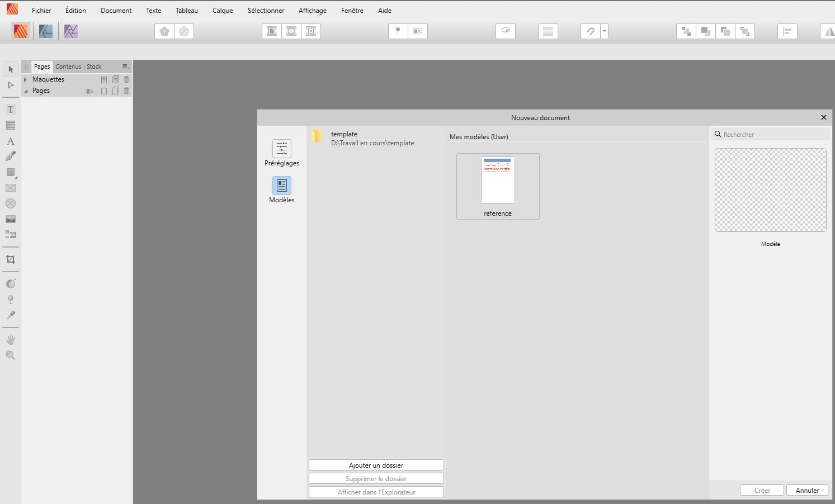
Task: Select the Frame Text tool
Action: [x=11, y=110]
